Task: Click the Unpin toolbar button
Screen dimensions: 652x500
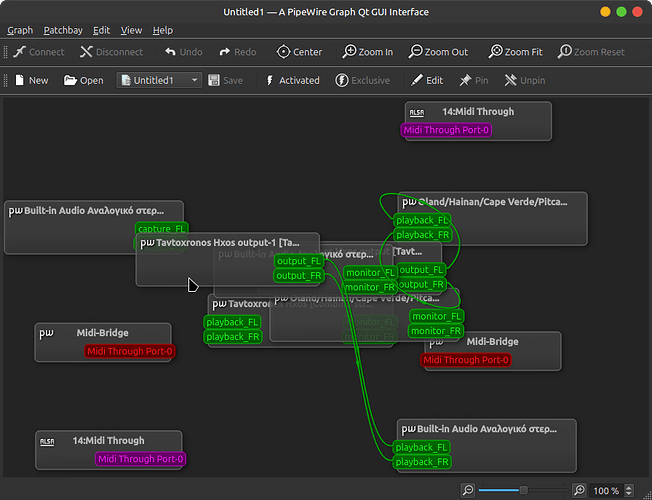Action: (525, 80)
